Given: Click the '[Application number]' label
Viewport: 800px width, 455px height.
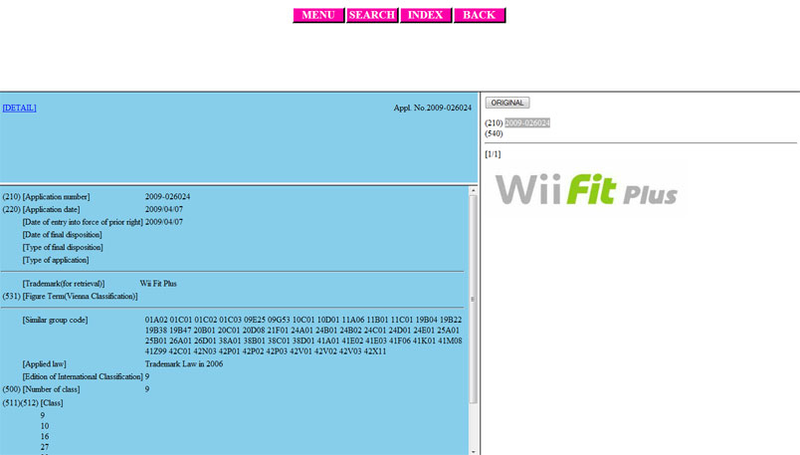Looking at the screenshot, I should click(56, 196).
